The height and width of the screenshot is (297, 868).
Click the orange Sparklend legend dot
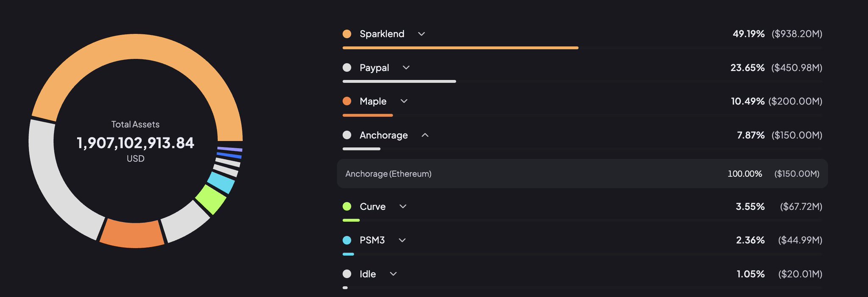(347, 34)
